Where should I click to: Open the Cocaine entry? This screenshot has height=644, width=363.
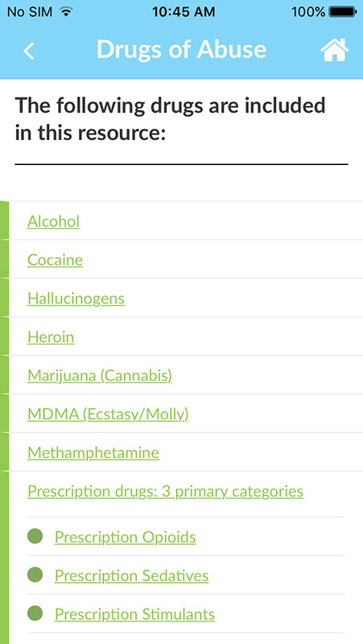55,260
